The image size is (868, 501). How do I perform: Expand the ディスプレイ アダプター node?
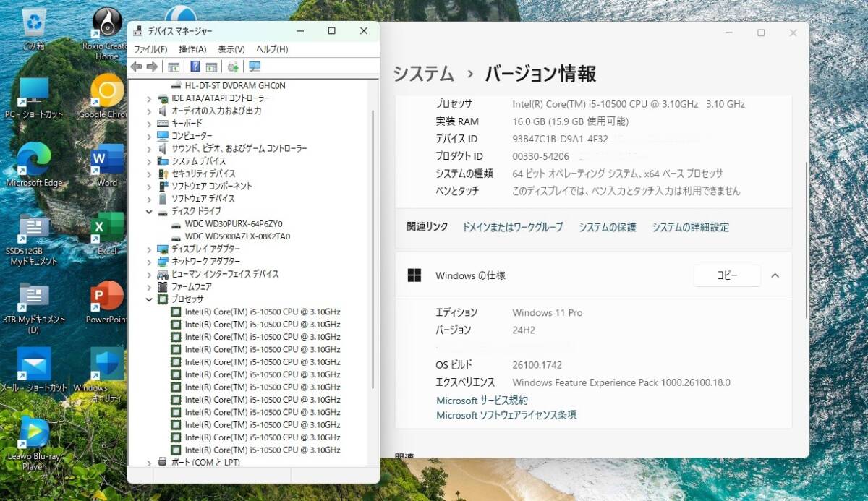(149, 249)
